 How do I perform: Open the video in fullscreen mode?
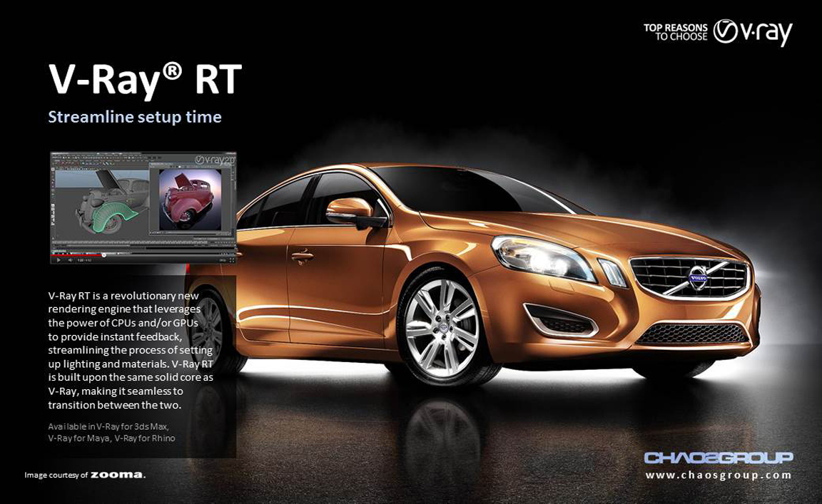[232, 260]
